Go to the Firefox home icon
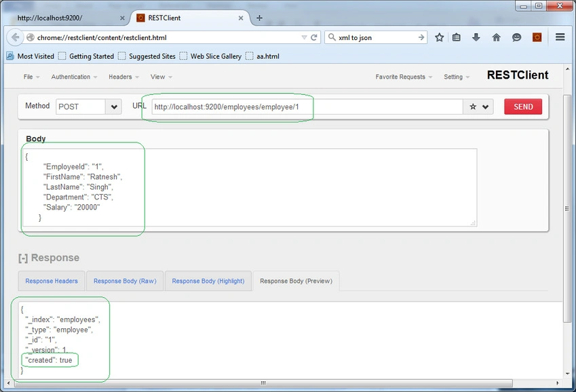 tap(497, 37)
